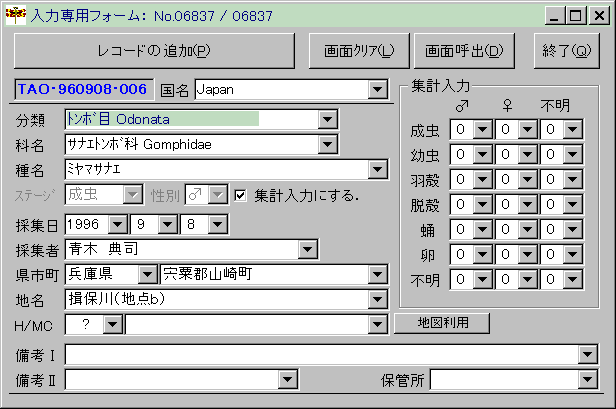Open the 種名 ミヤマサナエ dropdown
Image resolution: width=616 pixels, height=409 pixels.
[377, 170]
